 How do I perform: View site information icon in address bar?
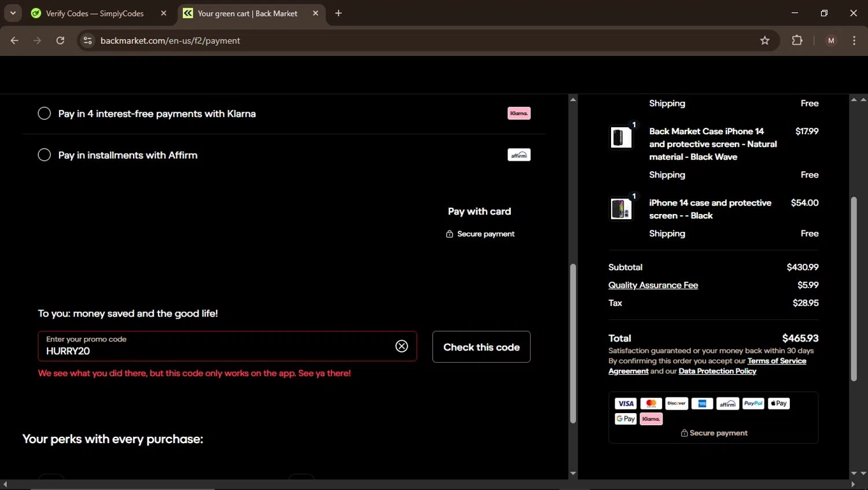tap(87, 40)
